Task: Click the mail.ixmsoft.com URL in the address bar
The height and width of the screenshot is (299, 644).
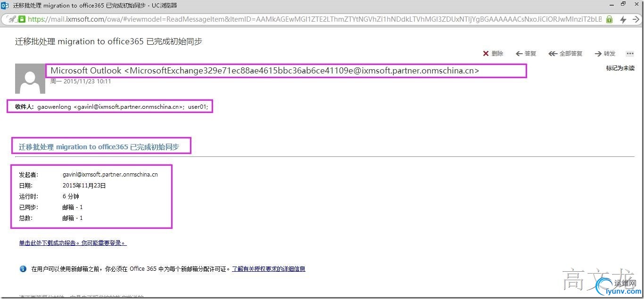Action: click(314, 19)
